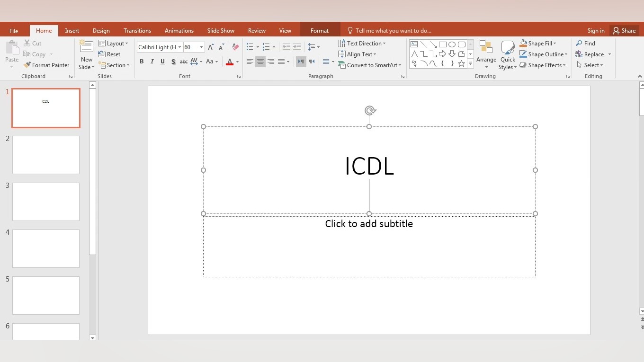Image resolution: width=644 pixels, height=362 pixels.
Task: Pick the 5-point Star shape
Action: pyautogui.click(x=462, y=63)
